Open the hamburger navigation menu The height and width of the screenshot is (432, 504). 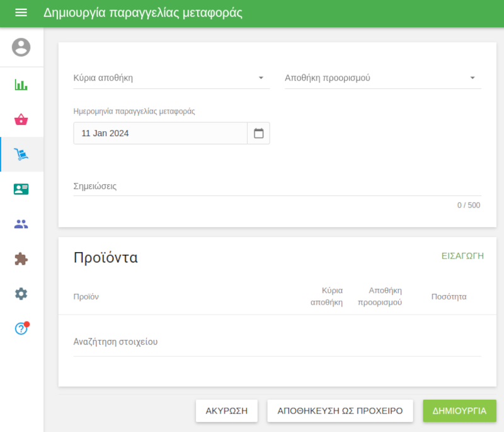21,13
